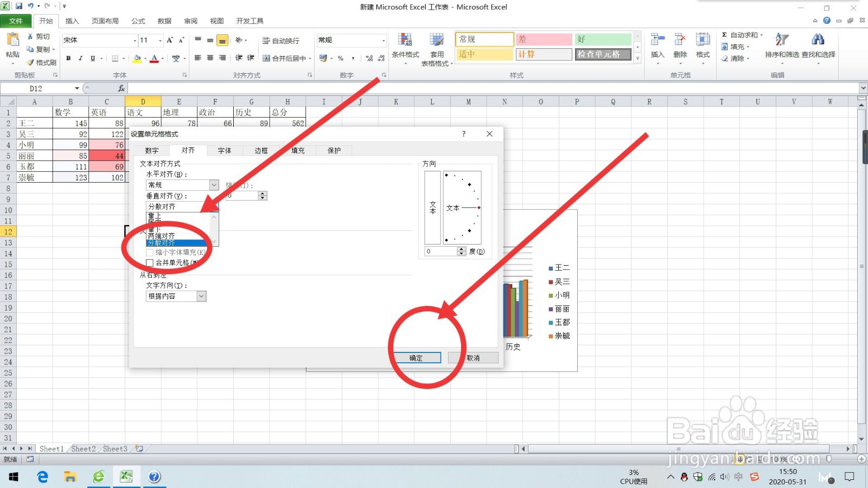Click the indent value spinner arrows

[263, 196]
